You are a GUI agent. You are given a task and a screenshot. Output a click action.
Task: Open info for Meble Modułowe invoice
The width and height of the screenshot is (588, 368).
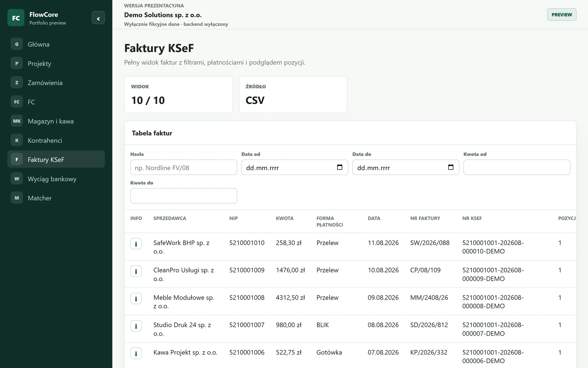click(136, 299)
